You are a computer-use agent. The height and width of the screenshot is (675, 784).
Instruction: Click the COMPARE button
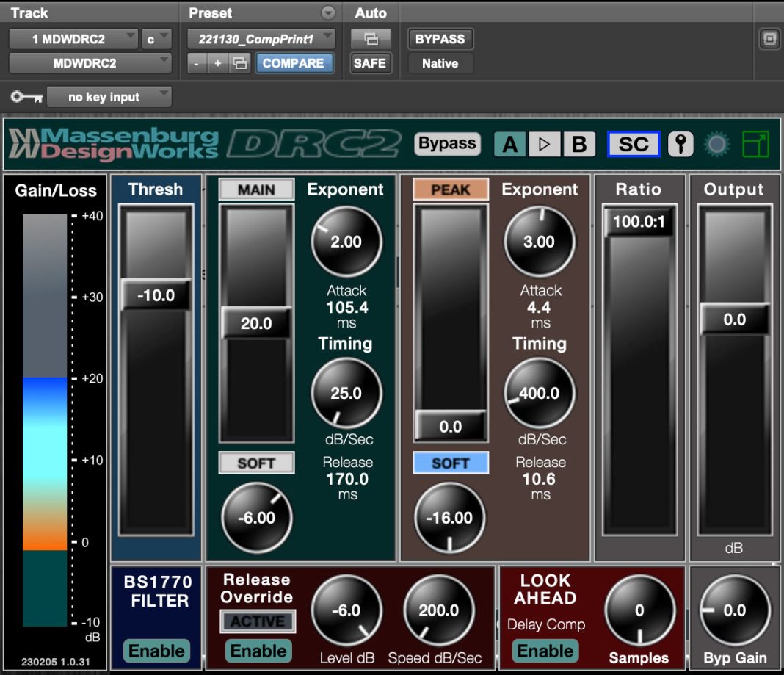point(294,63)
